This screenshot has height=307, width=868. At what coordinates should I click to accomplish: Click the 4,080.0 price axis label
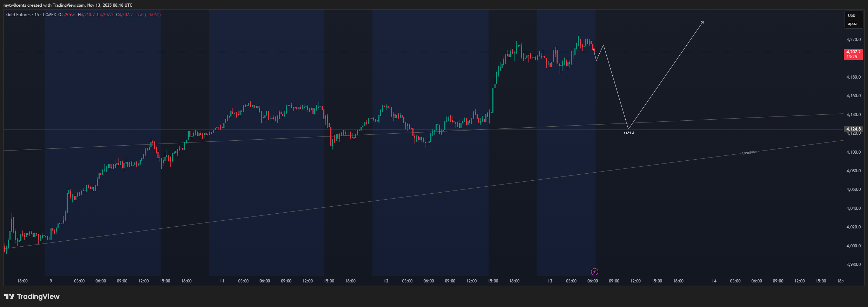point(853,171)
